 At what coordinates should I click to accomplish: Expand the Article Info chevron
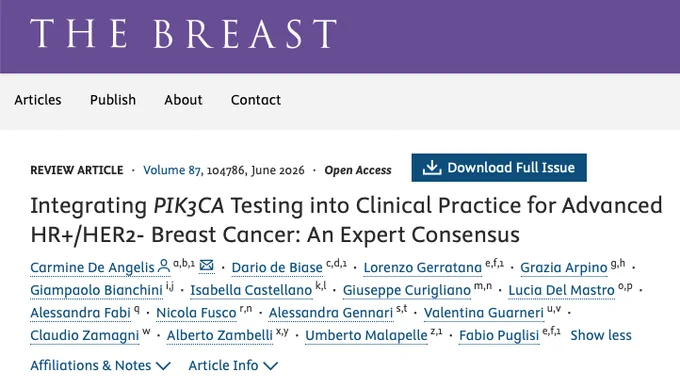(270, 366)
